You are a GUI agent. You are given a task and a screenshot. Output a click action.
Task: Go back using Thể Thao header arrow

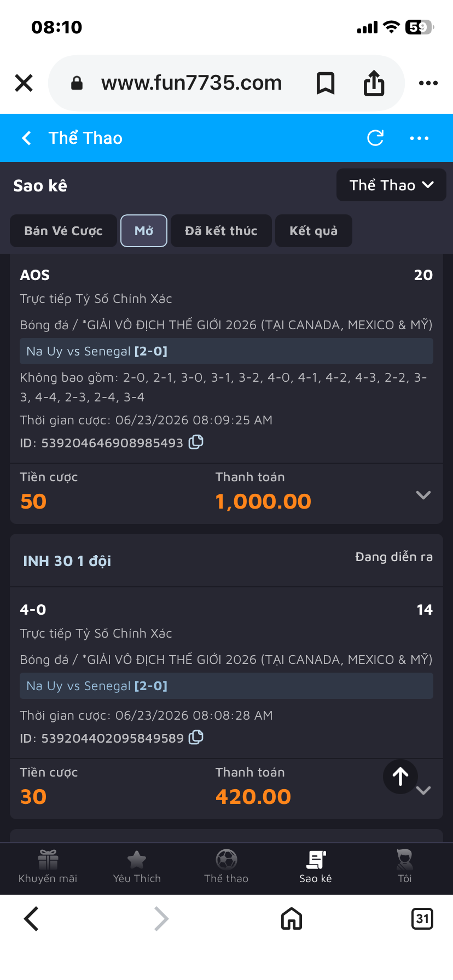pyautogui.click(x=26, y=138)
